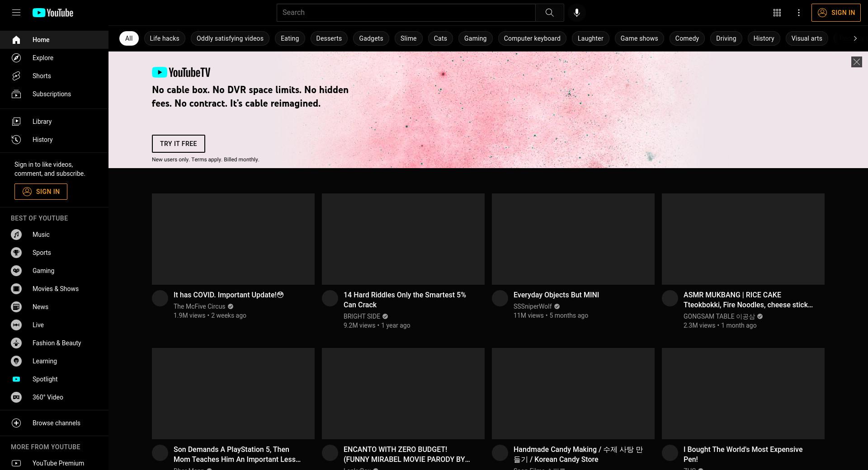
Task: Open Fashion & Beauty icon
Action: (16, 343)
